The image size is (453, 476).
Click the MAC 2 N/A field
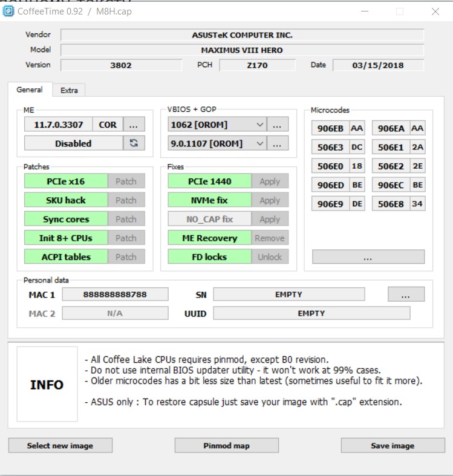(x=115, y=313)
